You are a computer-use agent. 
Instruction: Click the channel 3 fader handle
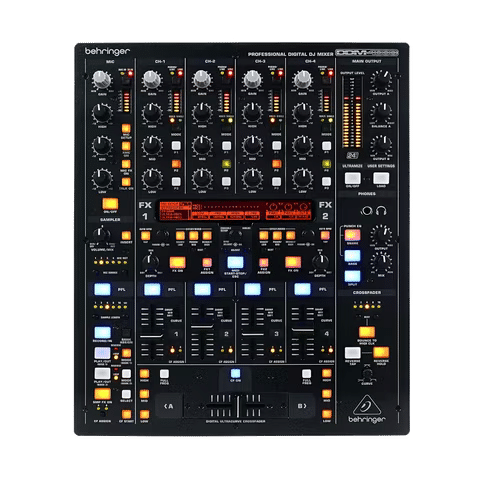[253, 334]
